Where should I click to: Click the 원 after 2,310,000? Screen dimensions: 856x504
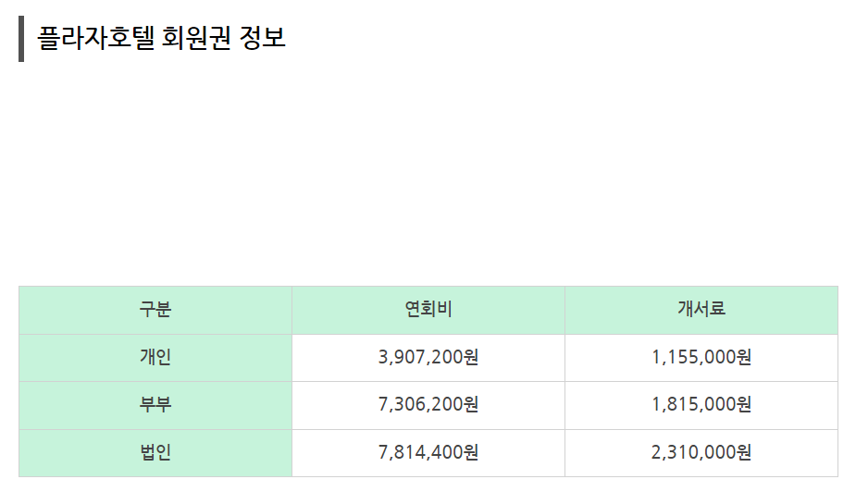pos(744,452)
